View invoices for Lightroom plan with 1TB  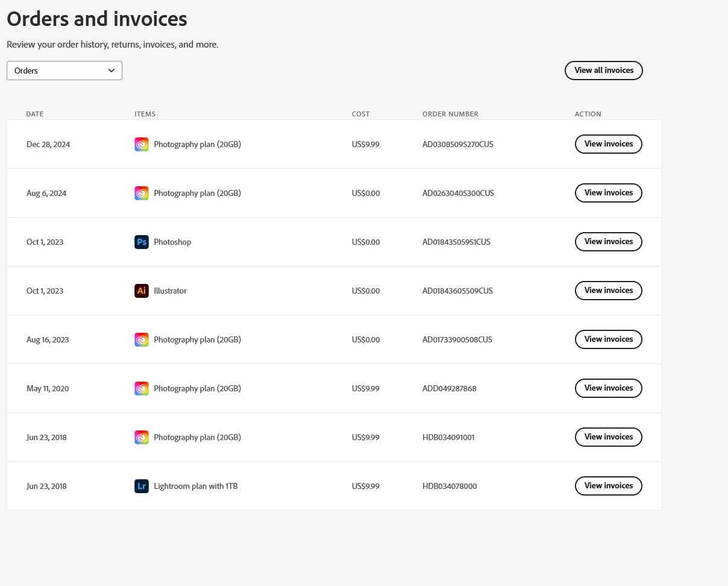(609, 486)
